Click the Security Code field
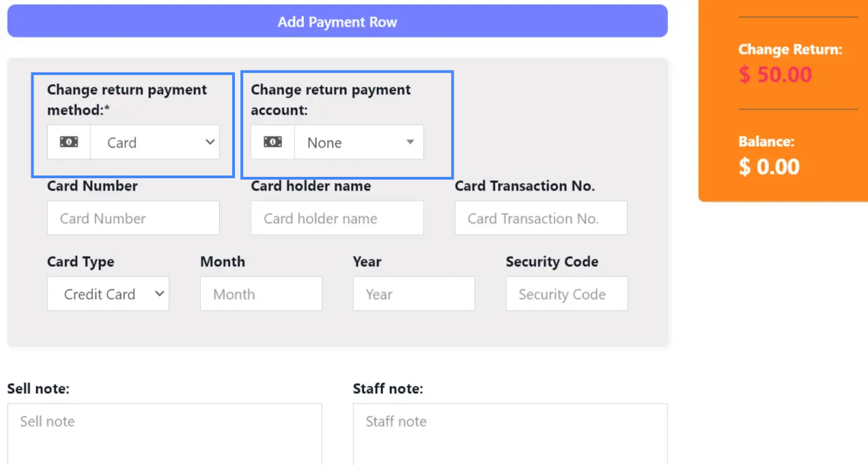This screenshot has height=465, width=868. click(566, 294)
